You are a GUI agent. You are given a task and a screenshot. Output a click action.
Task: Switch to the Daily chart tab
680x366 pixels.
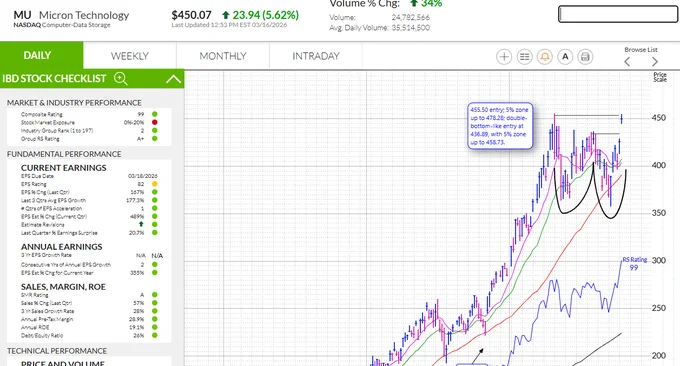[42, 56]
